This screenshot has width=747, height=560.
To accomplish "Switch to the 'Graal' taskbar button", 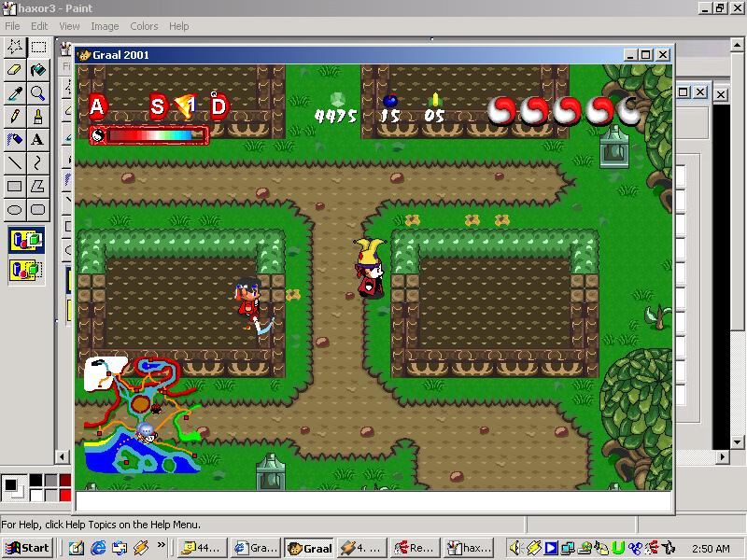I will pyautogui.click(x=309, y=548).
